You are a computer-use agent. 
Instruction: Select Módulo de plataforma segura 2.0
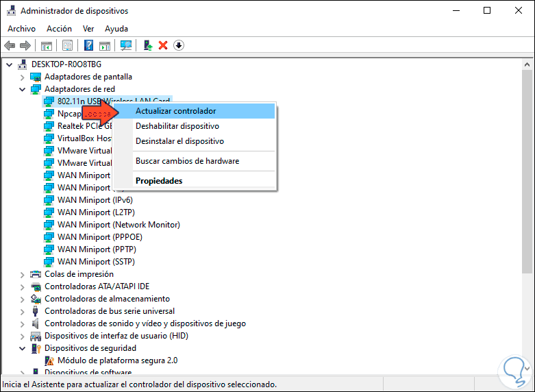pyautogui.click(x=117, y=360)
